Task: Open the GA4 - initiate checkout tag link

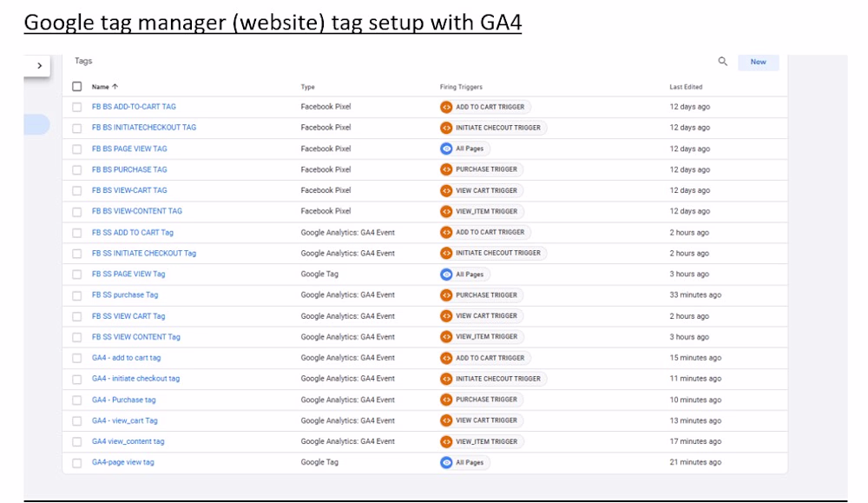Action: (x=135, y=379)
